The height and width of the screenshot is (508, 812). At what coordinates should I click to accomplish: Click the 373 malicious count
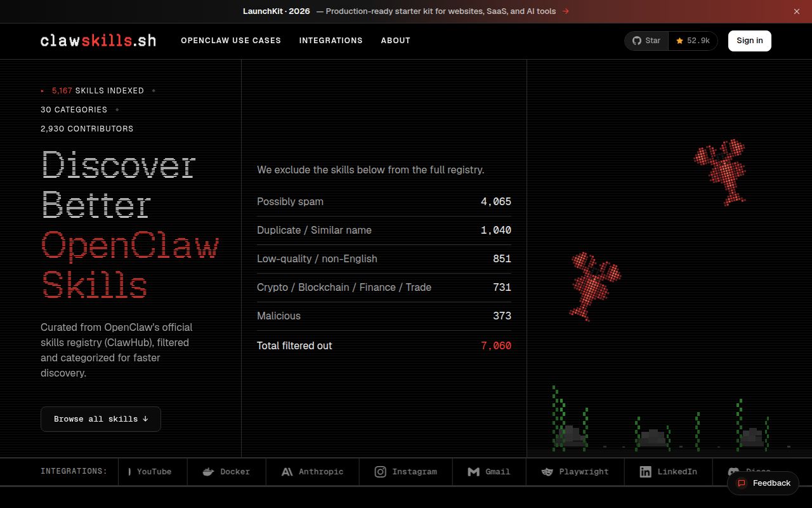[x=502, y=316]
